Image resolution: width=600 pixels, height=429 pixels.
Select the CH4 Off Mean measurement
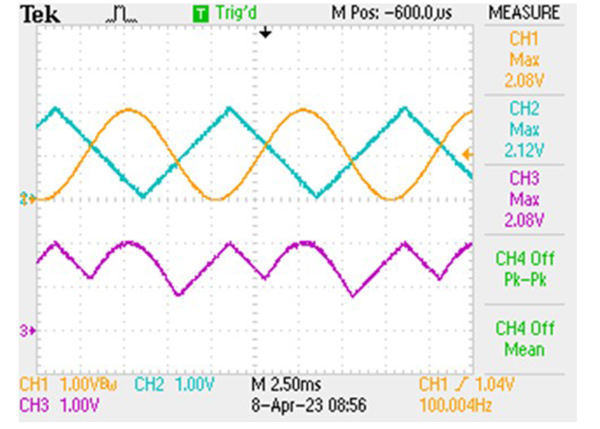[x=524, y=339]
